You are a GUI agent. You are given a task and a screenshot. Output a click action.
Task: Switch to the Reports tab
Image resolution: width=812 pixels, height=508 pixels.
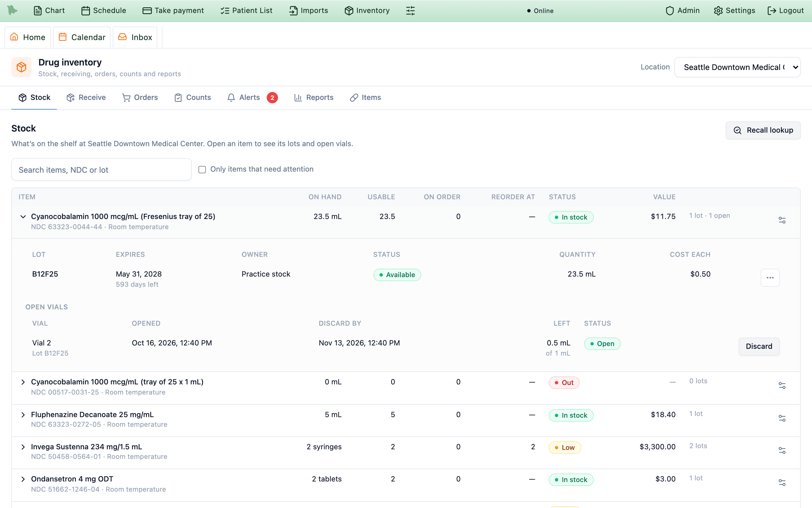(x=314, y=97)
